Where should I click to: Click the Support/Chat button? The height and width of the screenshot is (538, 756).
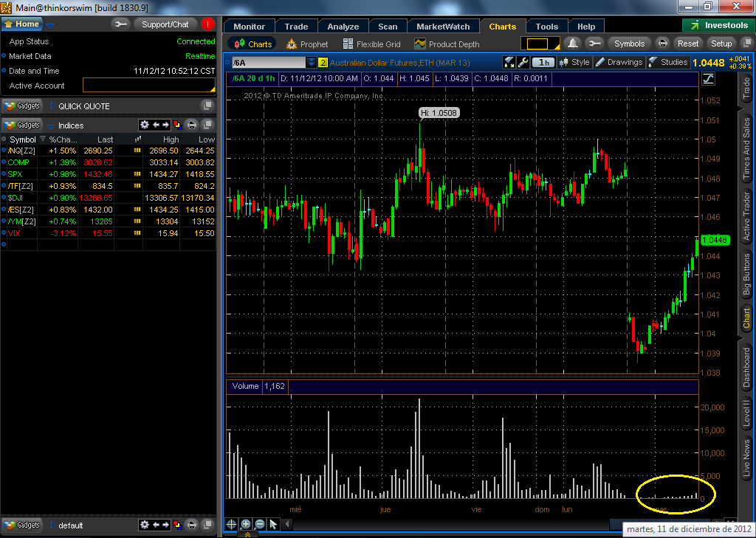[x=165, y=24]
